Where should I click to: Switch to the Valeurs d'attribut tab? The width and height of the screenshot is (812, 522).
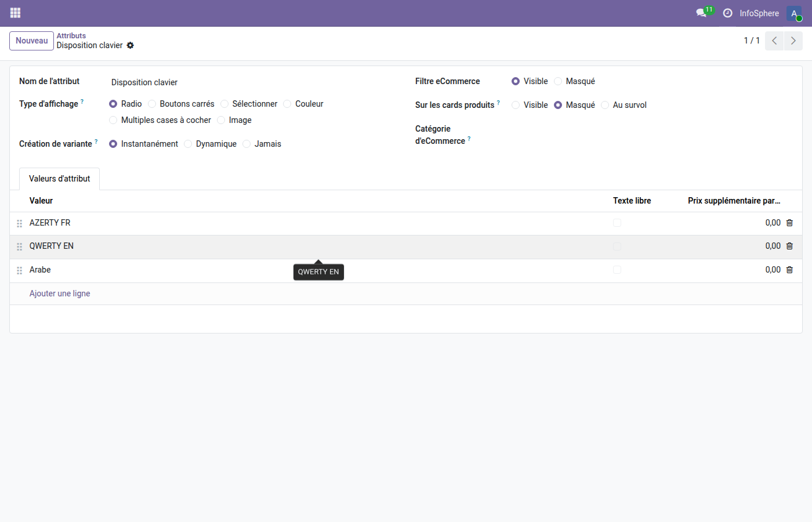(59, 179)
